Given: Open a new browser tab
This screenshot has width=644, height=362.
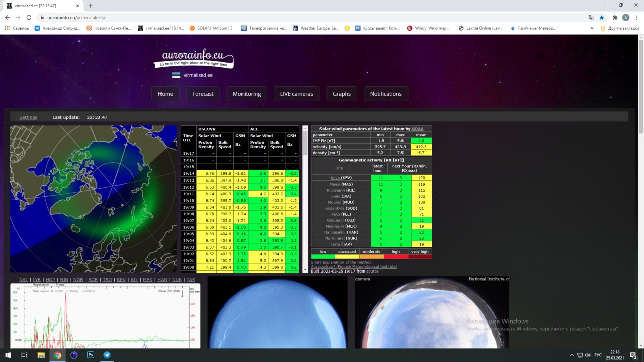Looking at the screenshot, I should [91, 6].
